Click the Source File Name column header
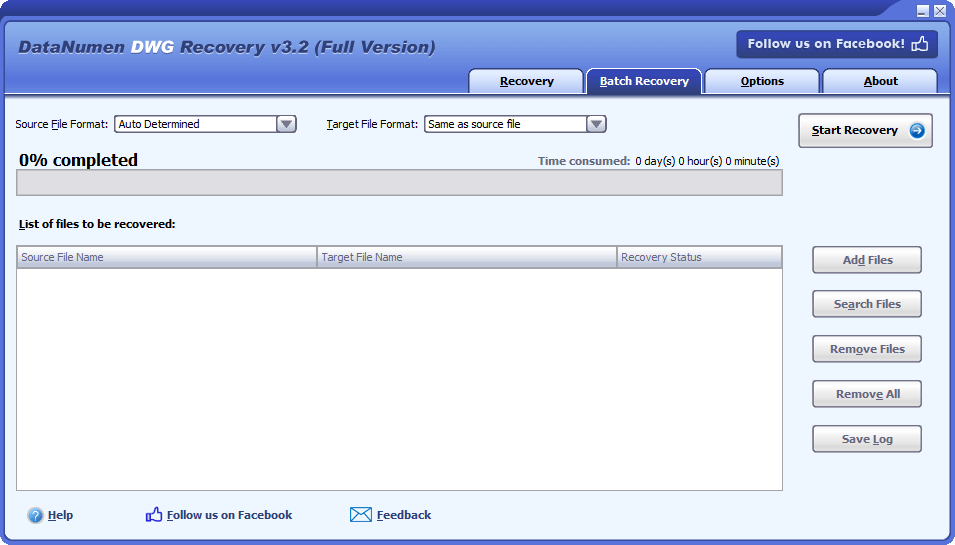 [x=167, y=257]
